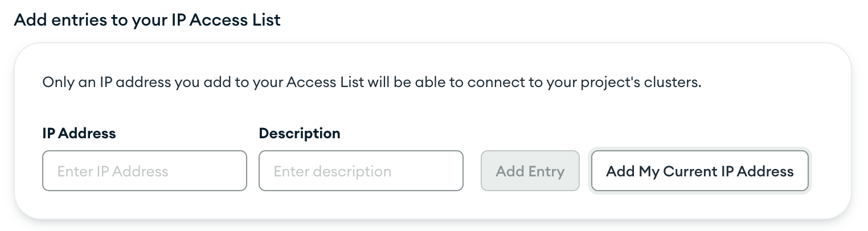Select the 'Enter description' placeholder text

click(x=332, y=171)
